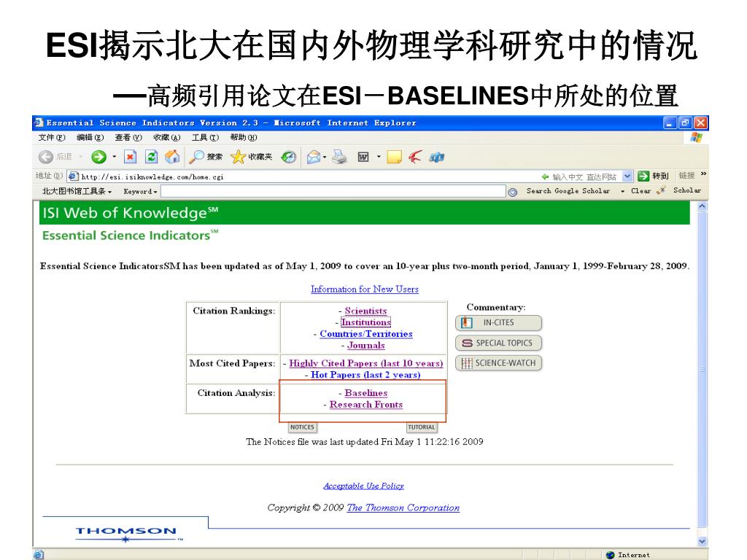747x560 pixels.
Task: Open the Baselines link
Action: click(x=366, y=393)
